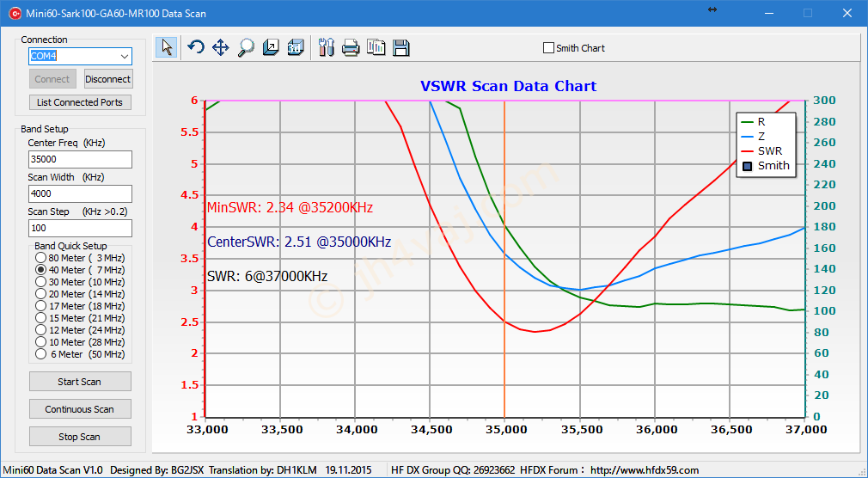Click the greyed Connect button

(x=52, y=79)
